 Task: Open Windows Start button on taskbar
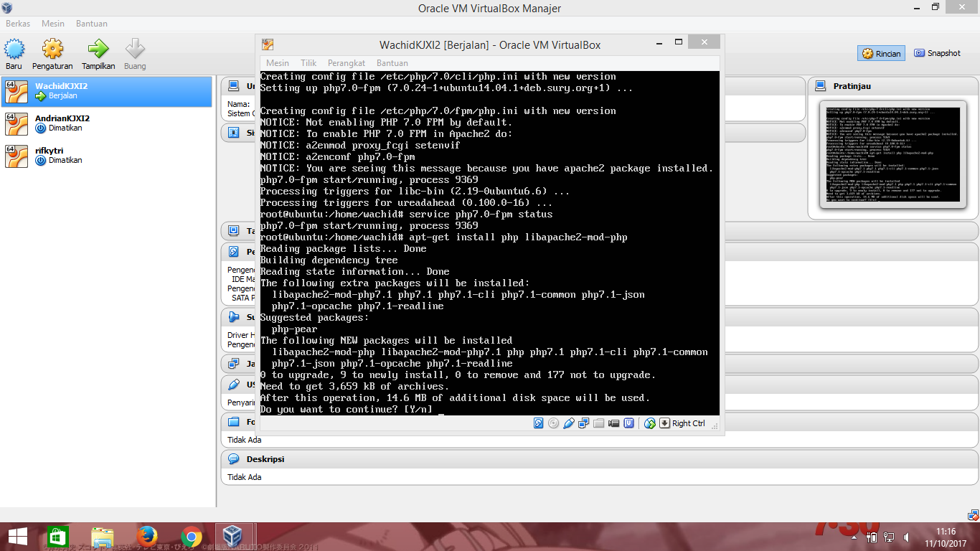[x=18, y=536]
